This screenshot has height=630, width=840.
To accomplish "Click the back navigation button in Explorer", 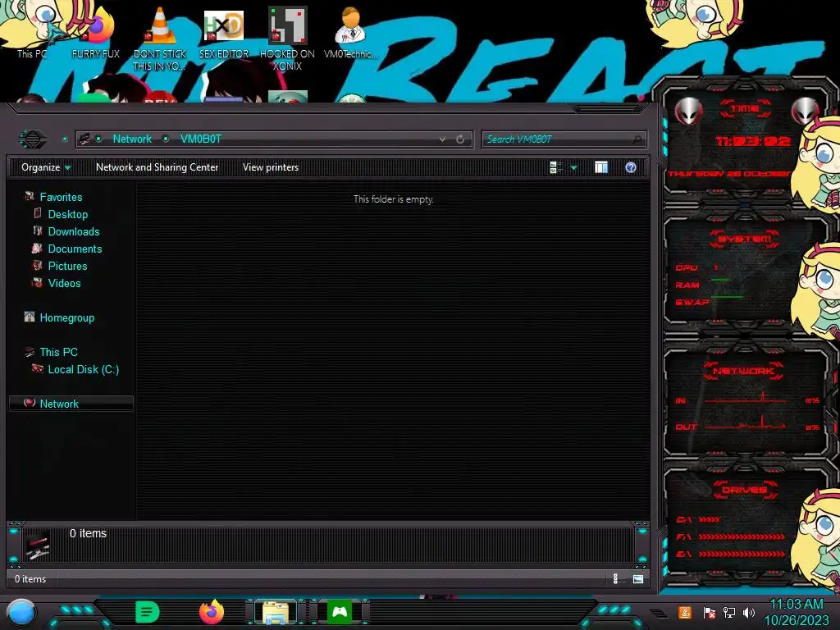I will click(x=33, y=139).
